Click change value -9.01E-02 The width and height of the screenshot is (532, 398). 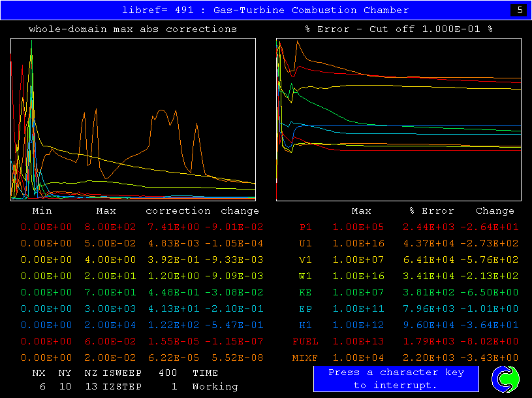tap(234, 227)
